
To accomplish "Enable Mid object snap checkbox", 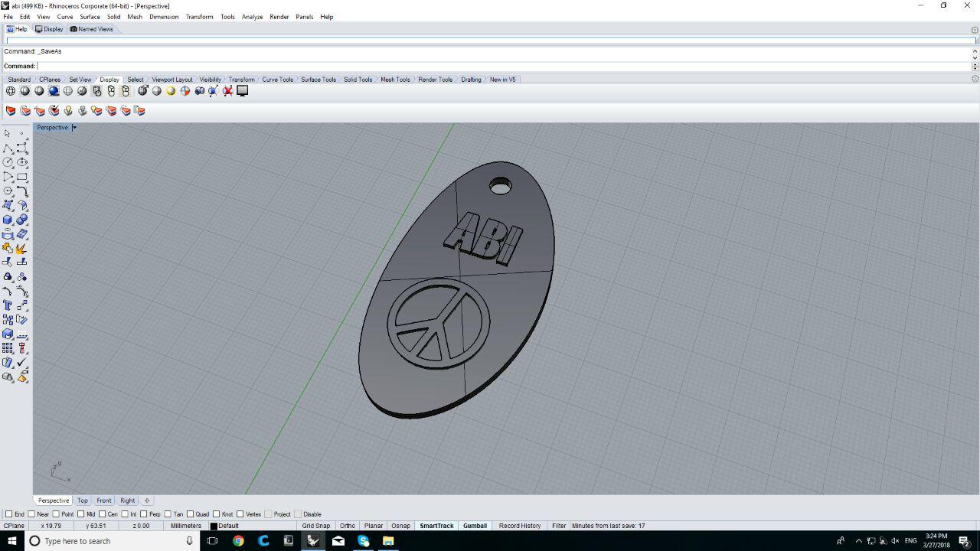I will (81, 514).
